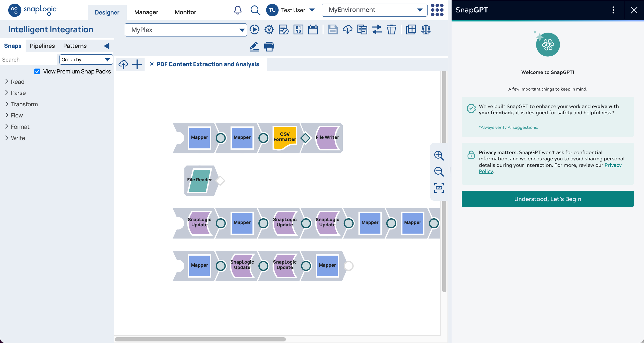Image resolution: width=644 pixels, height=343 pixels.
Task: Open the apps grid launcher
Action: pyautogui.click(x=437, y=10)
